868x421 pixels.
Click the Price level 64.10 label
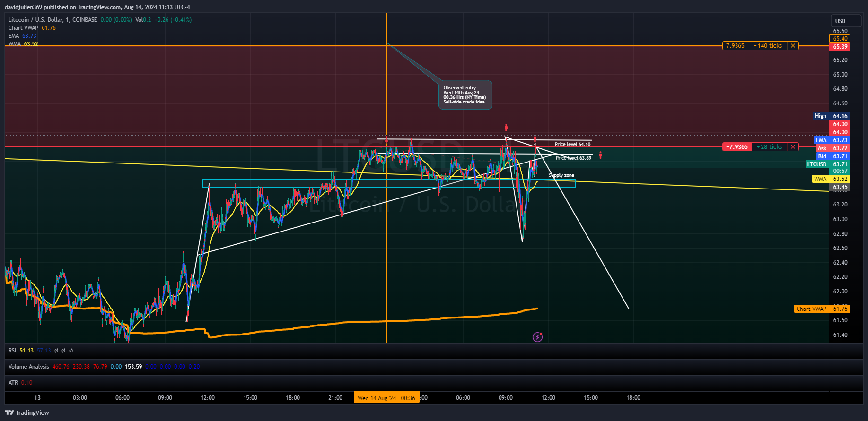[x=572, y=144]
